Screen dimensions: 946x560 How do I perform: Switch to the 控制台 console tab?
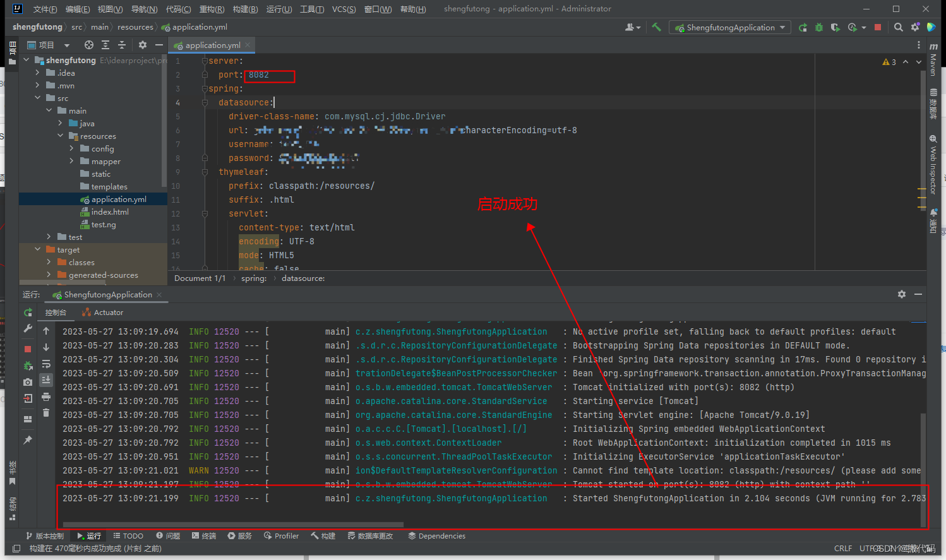(56, 313)
